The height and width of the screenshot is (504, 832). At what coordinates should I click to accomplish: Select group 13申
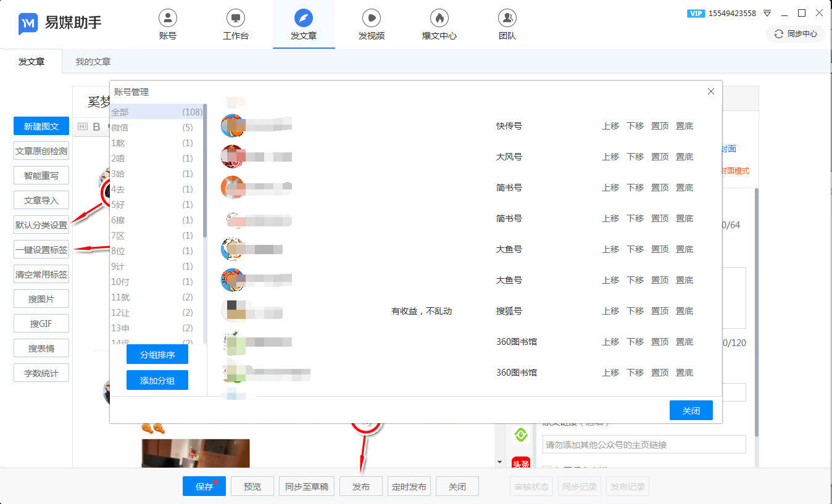157,328
